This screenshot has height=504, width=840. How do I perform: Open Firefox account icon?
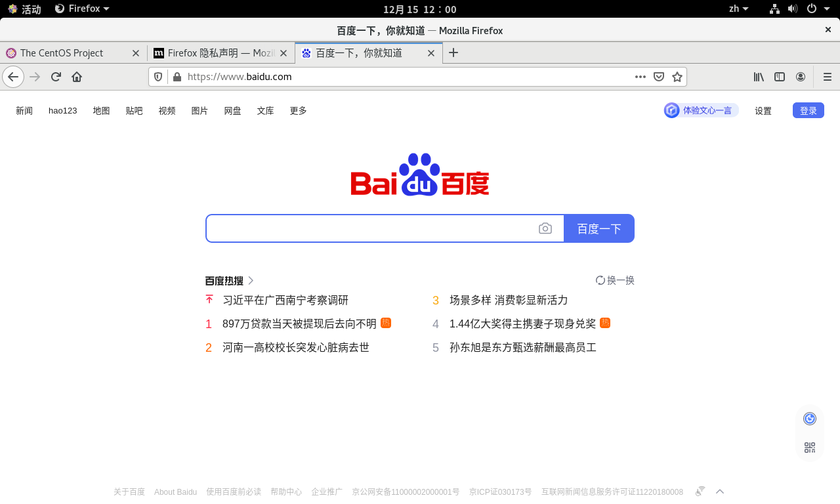[801, 77]
